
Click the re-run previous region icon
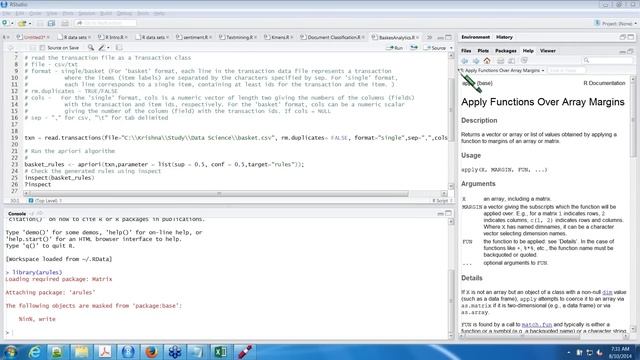click(x=413, y=48)
